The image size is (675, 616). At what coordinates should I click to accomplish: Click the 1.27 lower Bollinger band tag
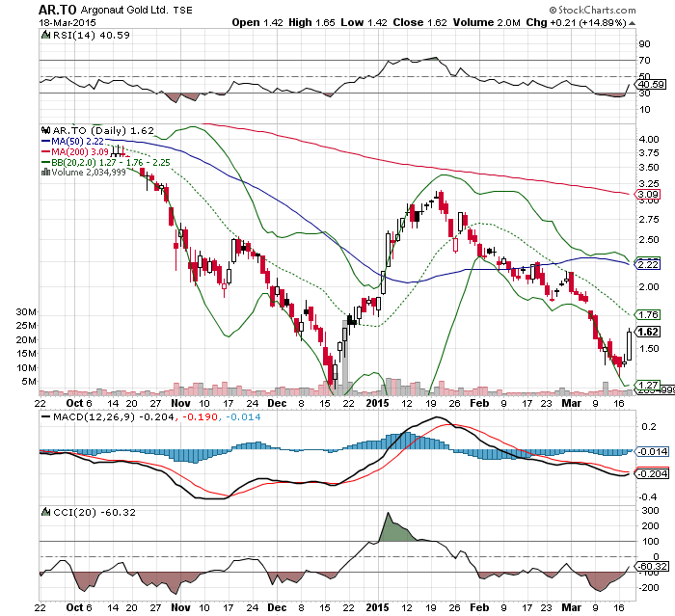click(x=648, y=385)
